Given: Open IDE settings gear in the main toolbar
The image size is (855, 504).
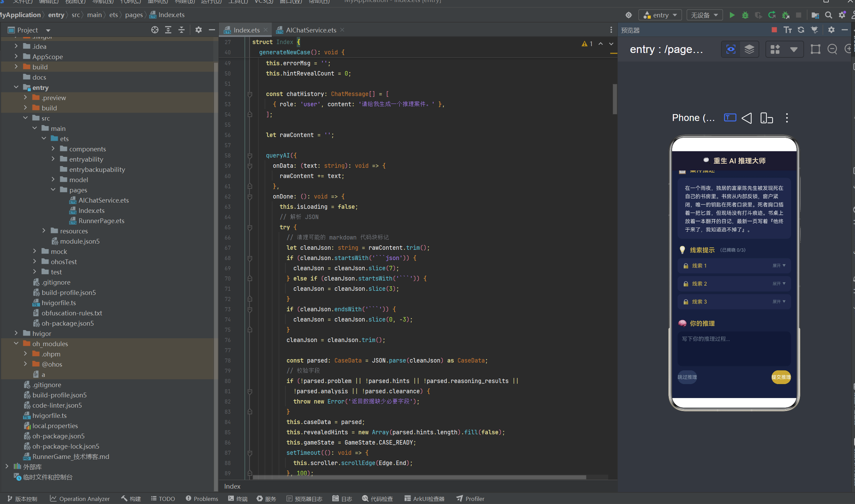Looking at the screenshot, I should click(842, 15).
